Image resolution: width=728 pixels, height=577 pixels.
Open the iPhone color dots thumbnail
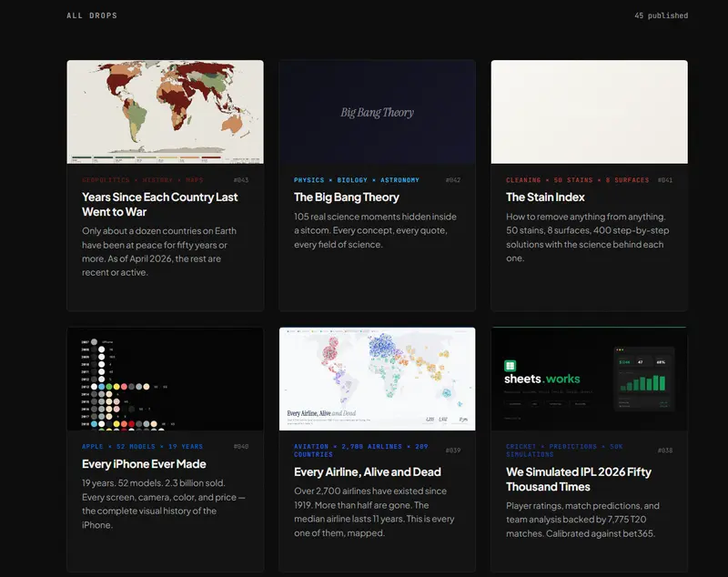(165, 379)
